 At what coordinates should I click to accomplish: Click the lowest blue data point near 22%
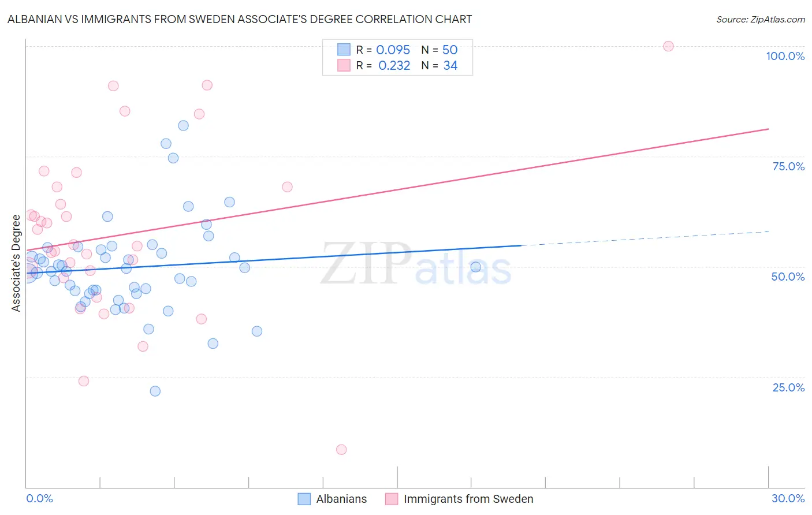click(x=155, y=391)
